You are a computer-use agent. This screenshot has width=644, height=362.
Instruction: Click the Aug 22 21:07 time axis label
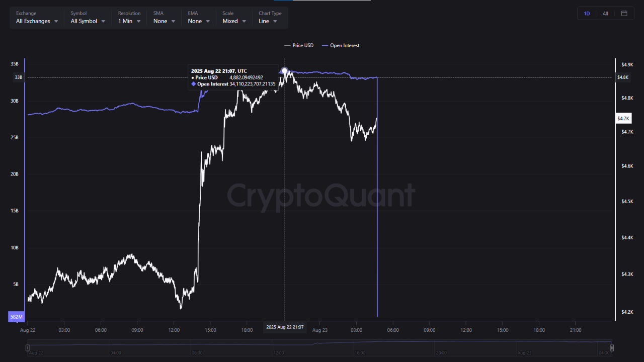(285, 327)
